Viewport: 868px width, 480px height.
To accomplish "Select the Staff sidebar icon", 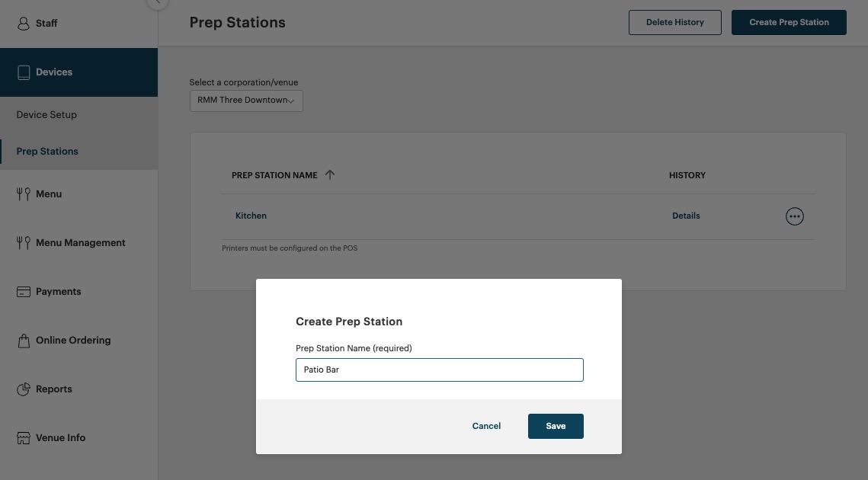I will coord(23,23).
